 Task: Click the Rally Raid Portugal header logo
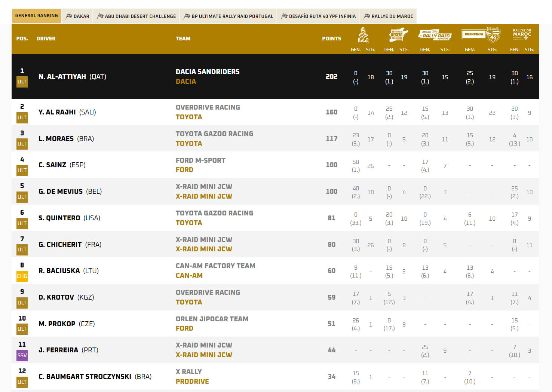tap(435, 35)
